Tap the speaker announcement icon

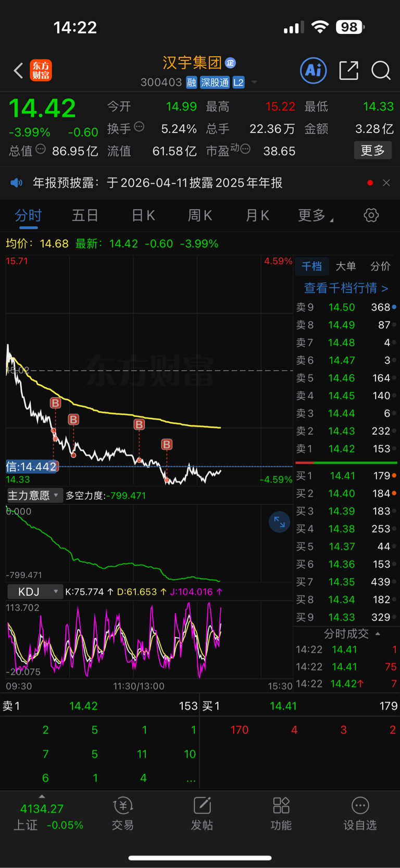point(17,182)
